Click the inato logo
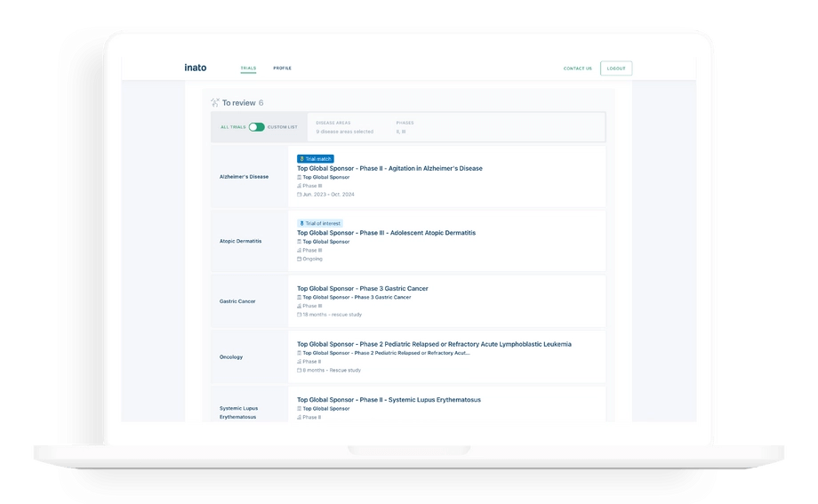Viewport: 818px width, 504px height. tap(196, 68)
